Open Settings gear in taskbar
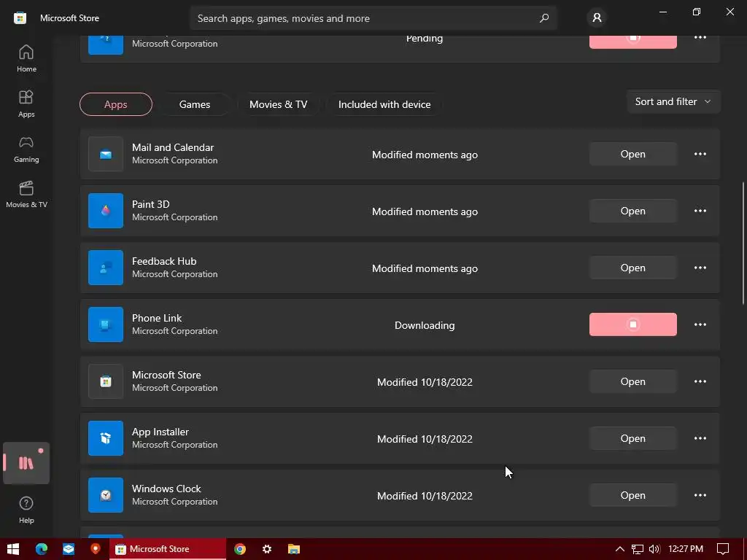The image size is (747, 560). (267, 549)
